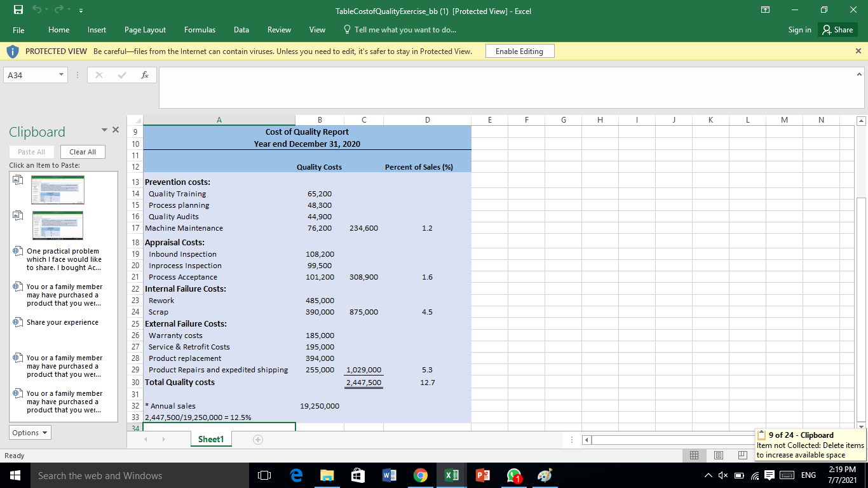Open the File tab
Image resolution: width=868 pixels, height=488 pixels.
click(18, 30)
